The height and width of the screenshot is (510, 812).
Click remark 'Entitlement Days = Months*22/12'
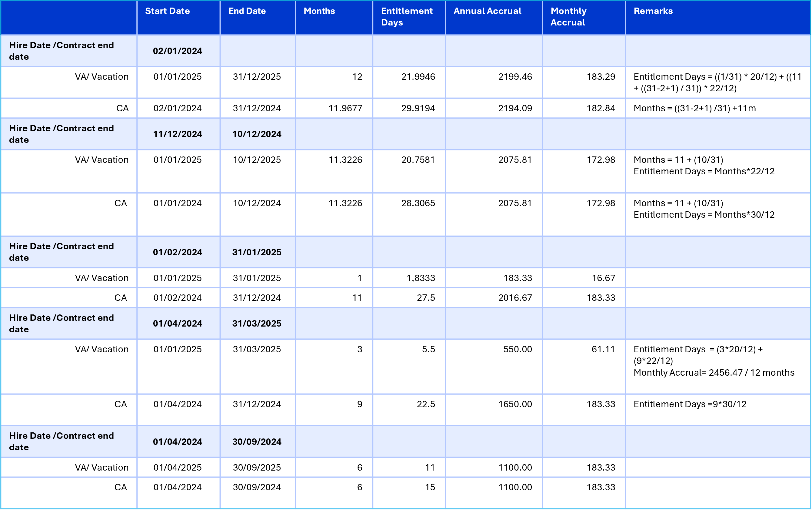tap(704, 171)
